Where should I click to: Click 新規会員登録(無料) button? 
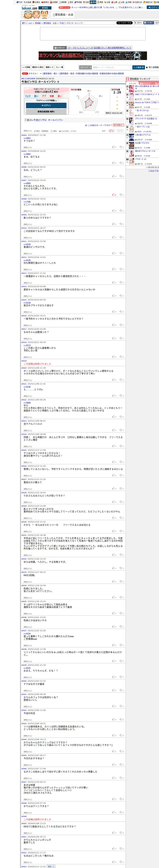click(x=46, y=112)
